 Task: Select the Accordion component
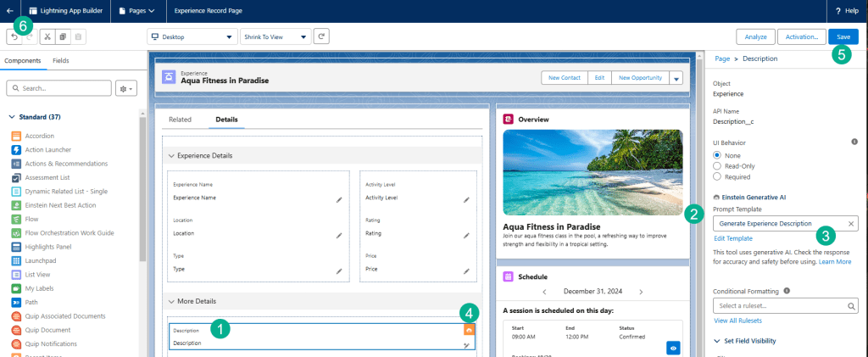[x=40, y=136]
